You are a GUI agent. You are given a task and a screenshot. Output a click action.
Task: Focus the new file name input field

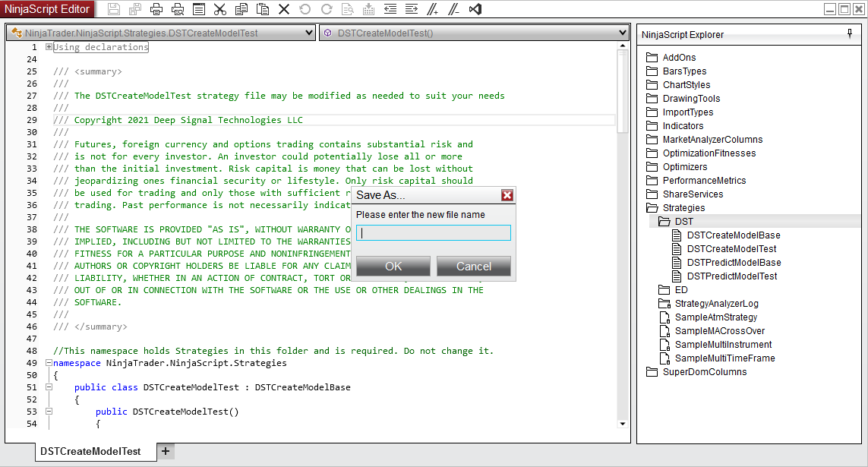(x=434, y=233)
